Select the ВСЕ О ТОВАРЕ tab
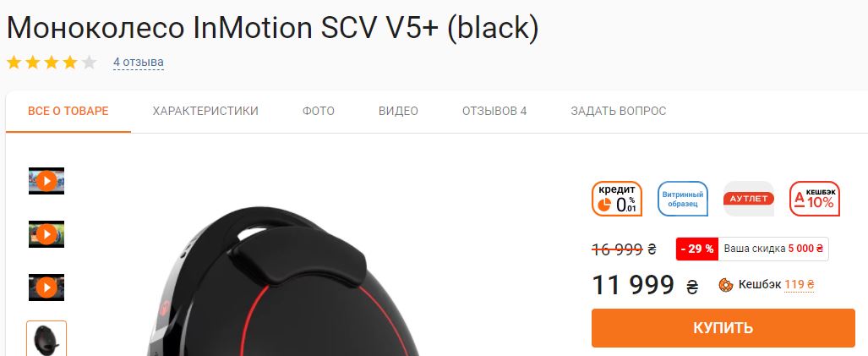 point(68,111)
